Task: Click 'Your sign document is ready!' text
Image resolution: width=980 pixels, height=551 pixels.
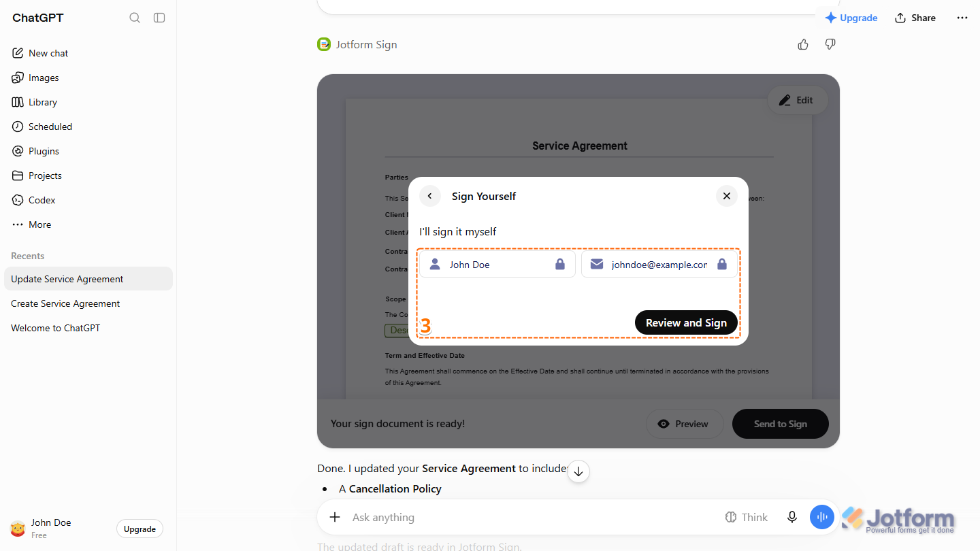Action: [397, 424]
